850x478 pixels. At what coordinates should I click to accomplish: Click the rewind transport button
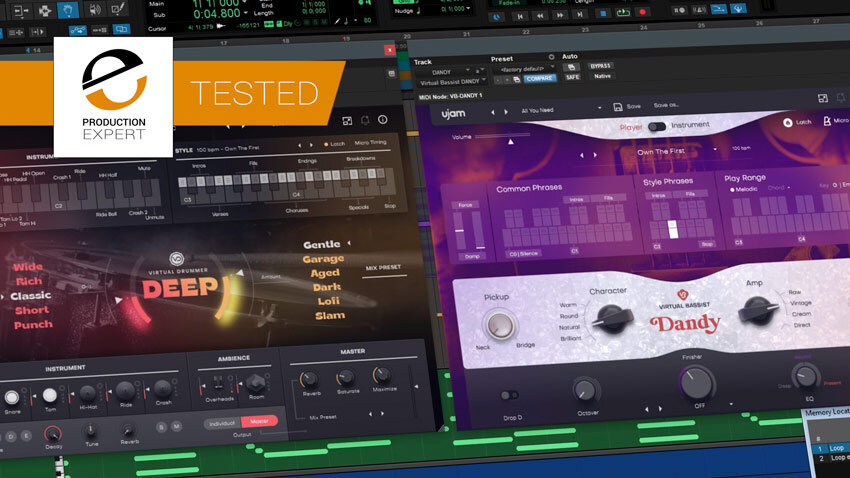pyautogui.click(x=540, y=16)
